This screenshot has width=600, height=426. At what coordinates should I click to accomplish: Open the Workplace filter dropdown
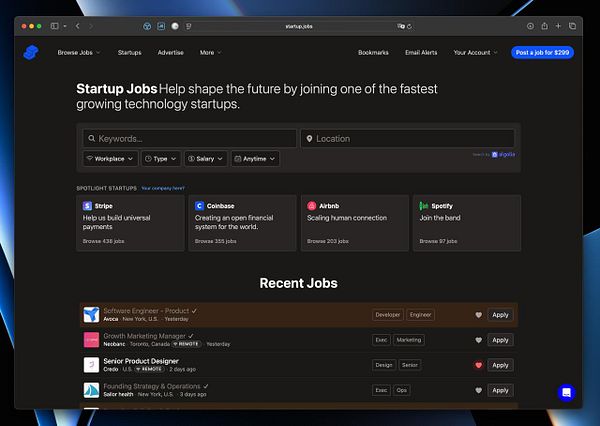[x=110, y=159]
